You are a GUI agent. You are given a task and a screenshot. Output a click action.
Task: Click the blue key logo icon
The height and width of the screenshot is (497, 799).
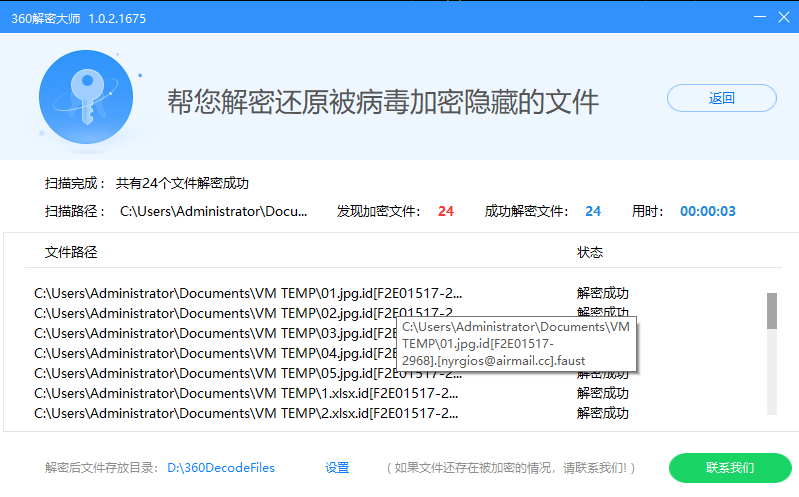coord(85,98)
